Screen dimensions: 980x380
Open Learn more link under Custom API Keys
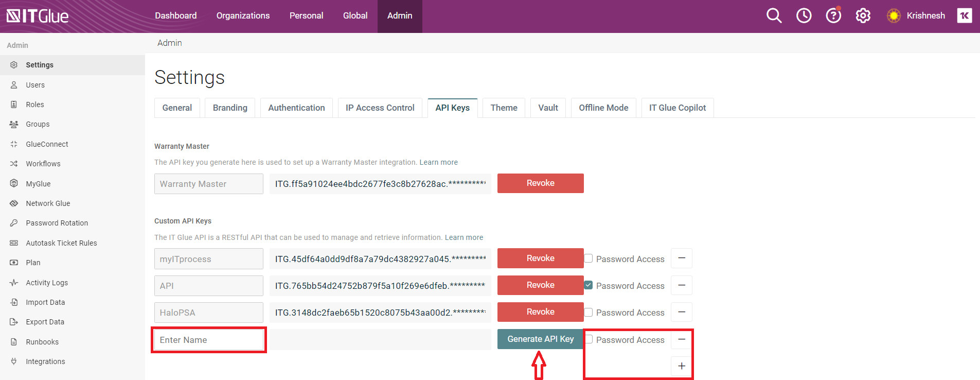click(x=464, y=237)
